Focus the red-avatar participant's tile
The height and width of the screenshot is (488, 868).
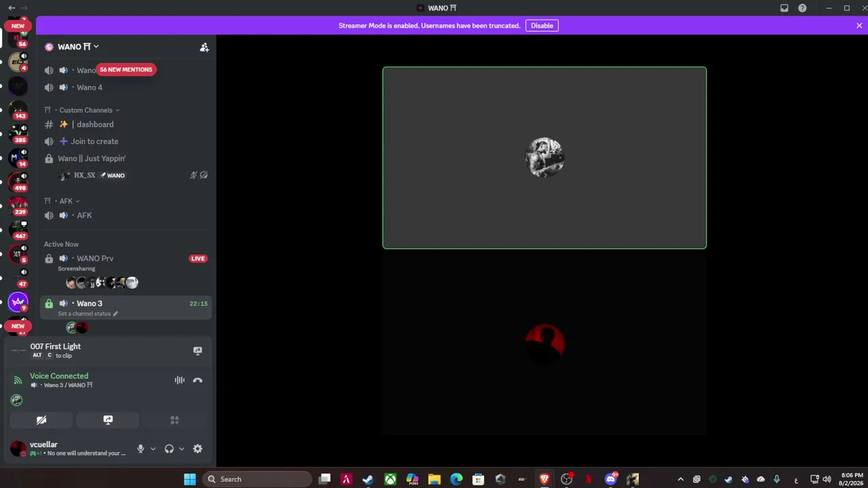tap(545, 344)
